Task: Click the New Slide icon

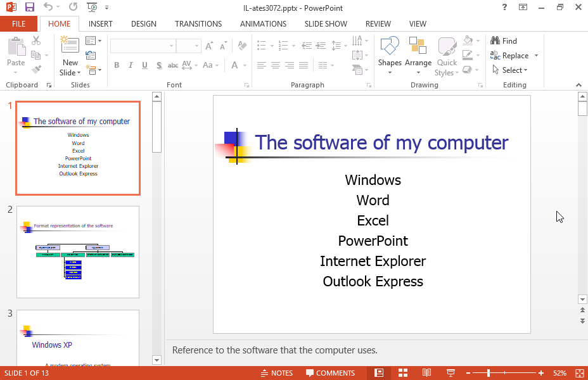Action: [x=70, y=46]
